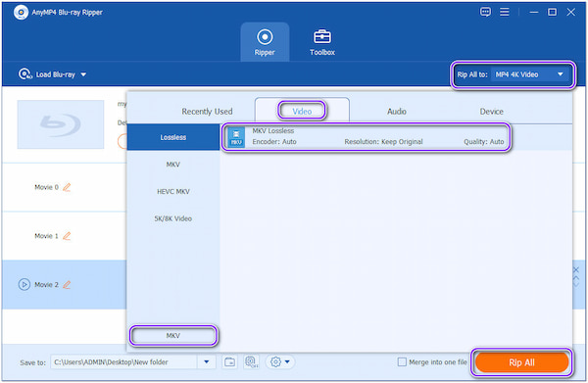The image size is (588, 383).
Task: Select the MKV category in sidebar
Action: click(173, 165)
